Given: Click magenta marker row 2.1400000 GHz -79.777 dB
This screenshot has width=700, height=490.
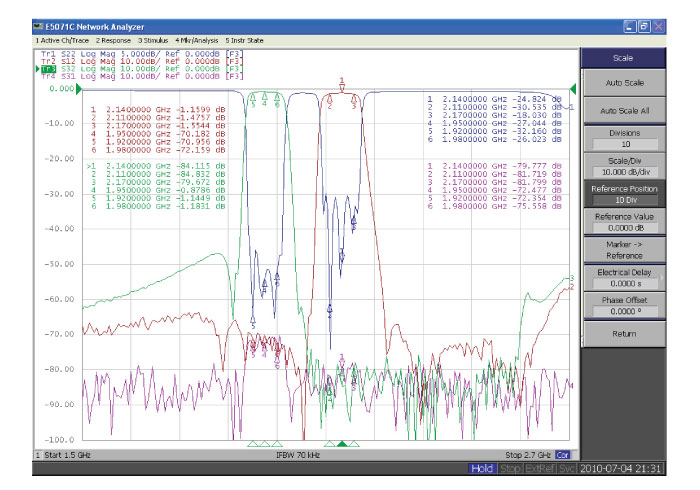Looking at the screenshot, I should point(494,166).
